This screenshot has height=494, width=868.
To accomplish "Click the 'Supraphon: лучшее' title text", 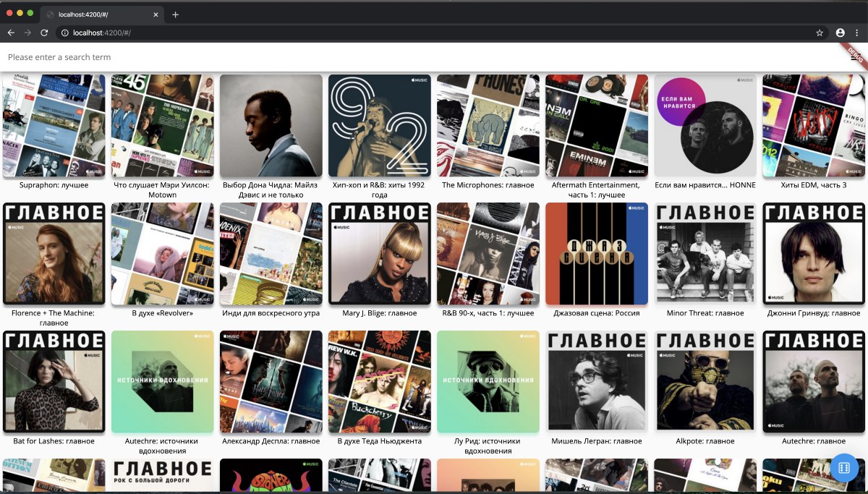I will tap(54, 185).
